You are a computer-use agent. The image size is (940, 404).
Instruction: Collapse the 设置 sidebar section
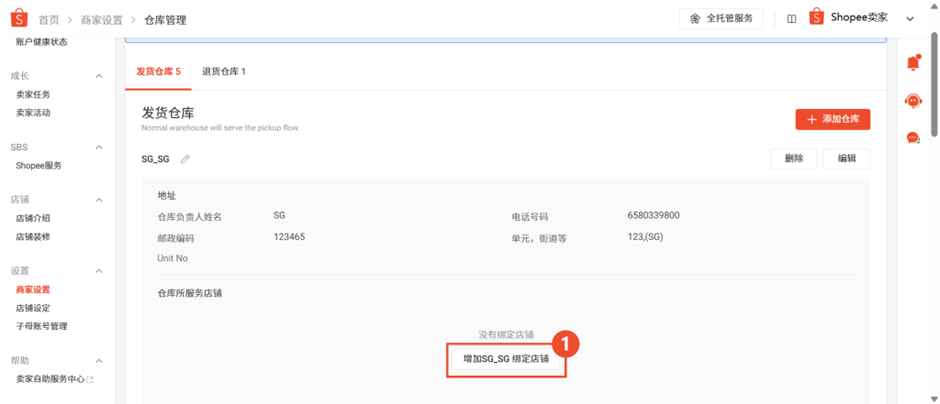click(x=100, y=271)
